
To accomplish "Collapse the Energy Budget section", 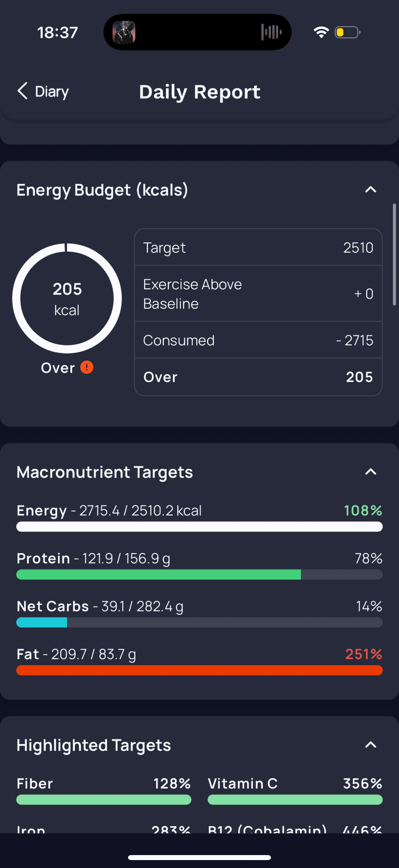I will click(x=370, y=190).
